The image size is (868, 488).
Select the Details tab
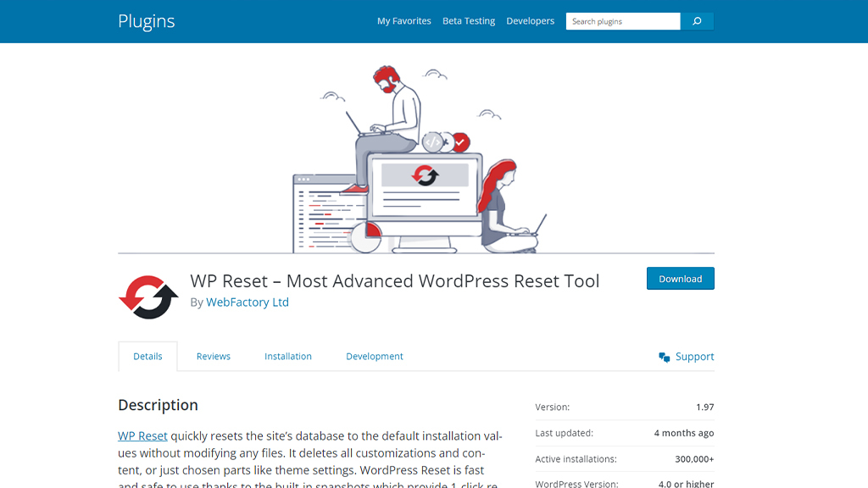click(x=147, y=356)
